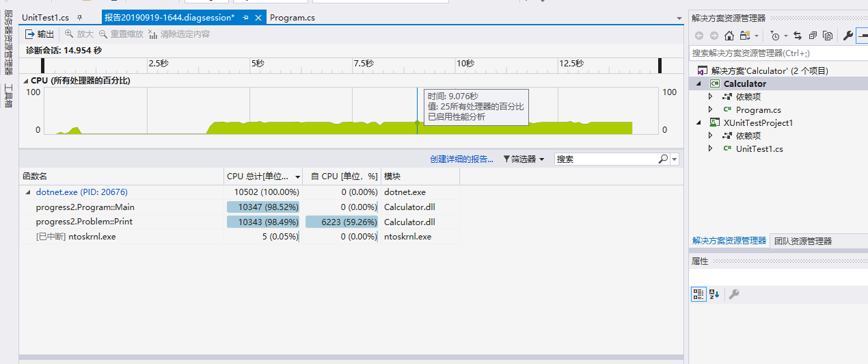Click the 输出 export button

tap(39, 34)
